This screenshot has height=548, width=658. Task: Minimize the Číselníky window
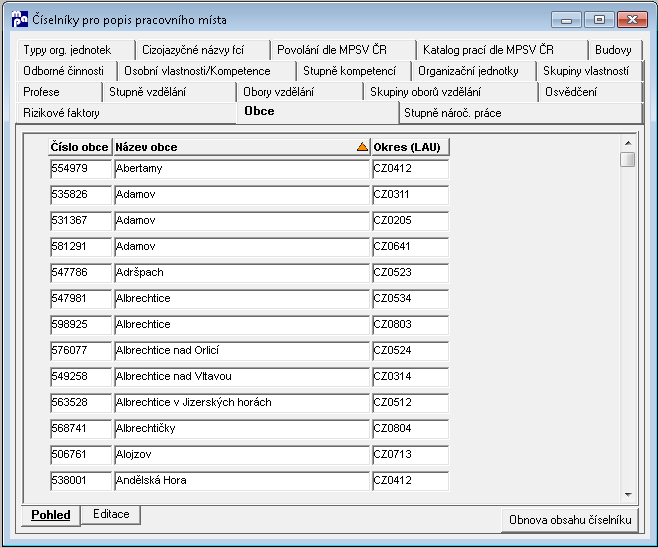point(566,20)
